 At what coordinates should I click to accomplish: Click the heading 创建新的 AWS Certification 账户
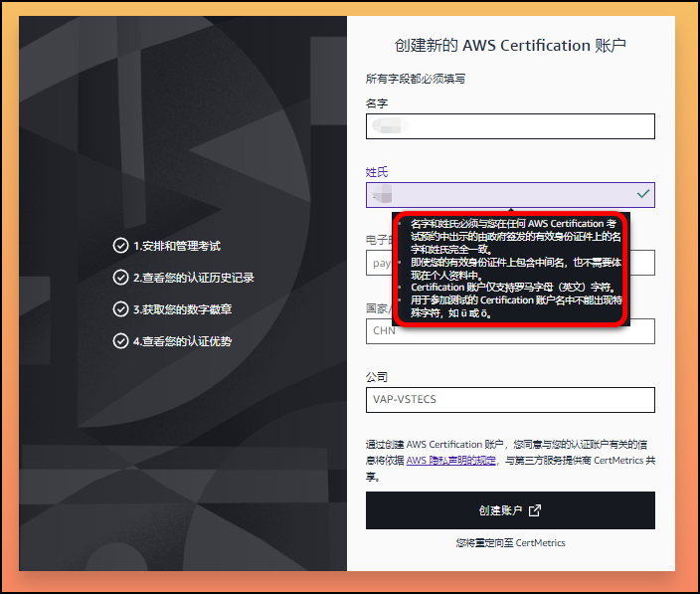point(510,46)
